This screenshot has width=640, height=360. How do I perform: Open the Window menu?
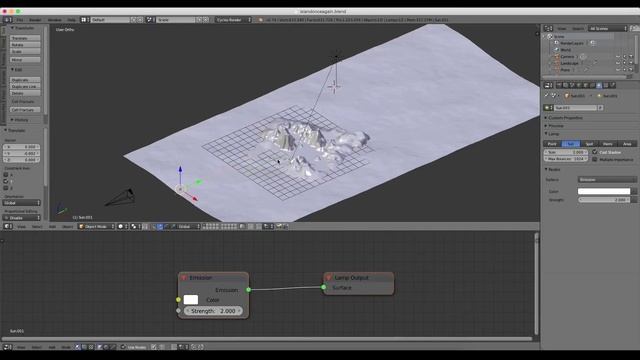pos(54,20)
